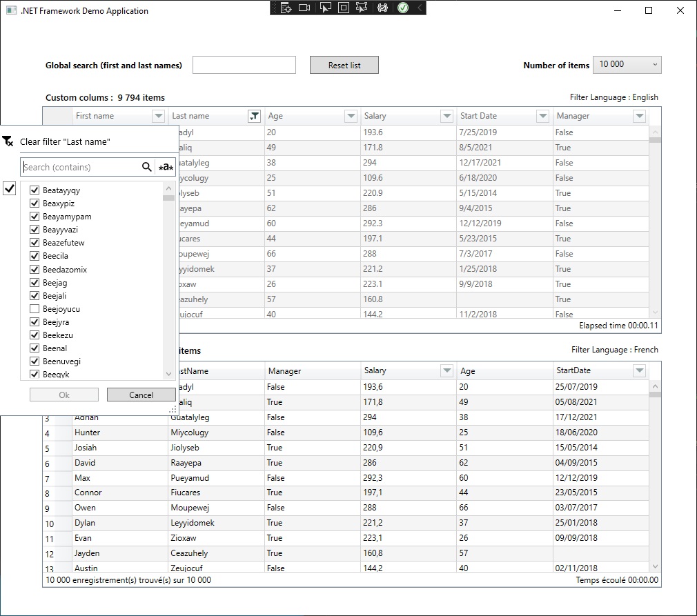Open the StartDate dropdown in the French grid

pyautogui.click(x=639, y=371)
